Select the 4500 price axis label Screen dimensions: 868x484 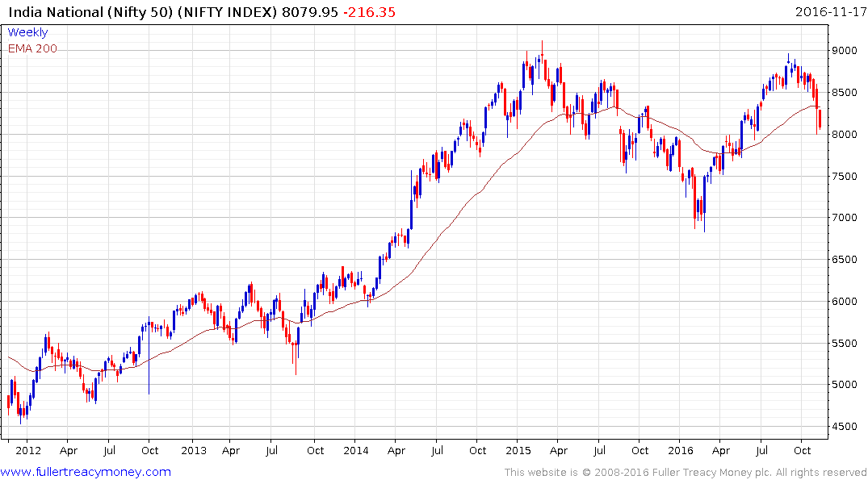tap(845, 427)
